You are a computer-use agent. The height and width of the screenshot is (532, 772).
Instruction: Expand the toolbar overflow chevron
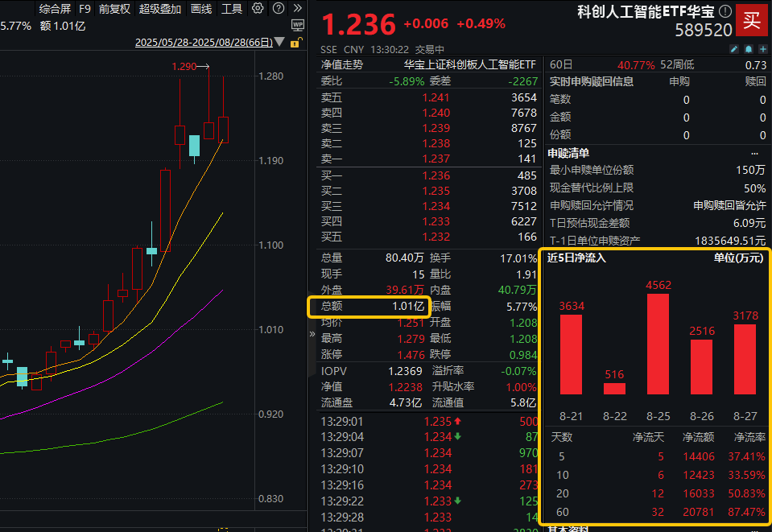pyautogui.click(x=297, y=9)
